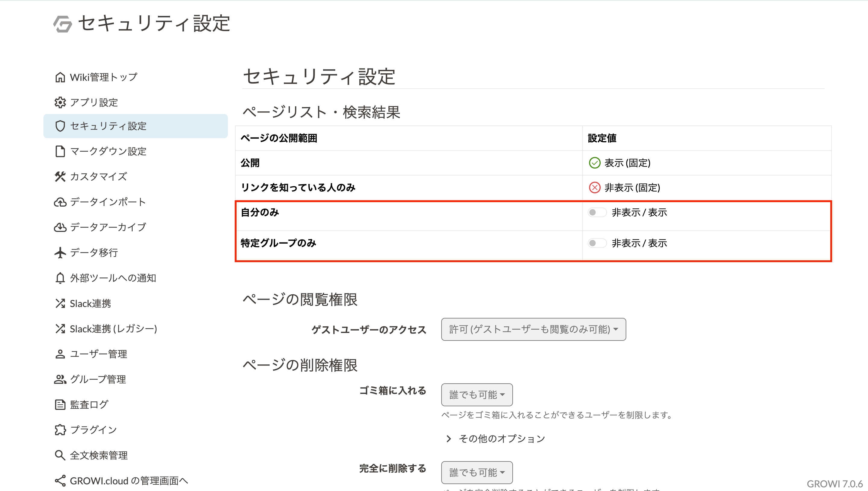Open グループ管理 from the sidebar
The height and width of the screenshot is (491, 868).
click(x=97, y=379)
